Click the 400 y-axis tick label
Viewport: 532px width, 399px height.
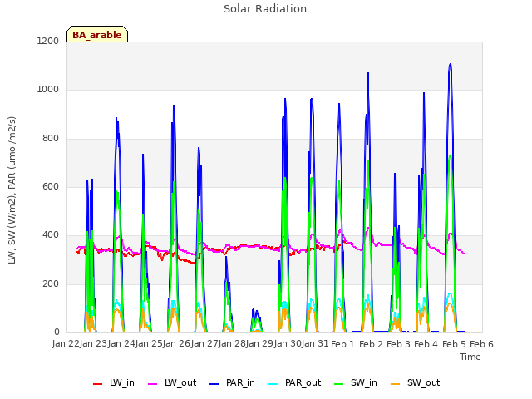pyautogui.click(x=51, y=235)
